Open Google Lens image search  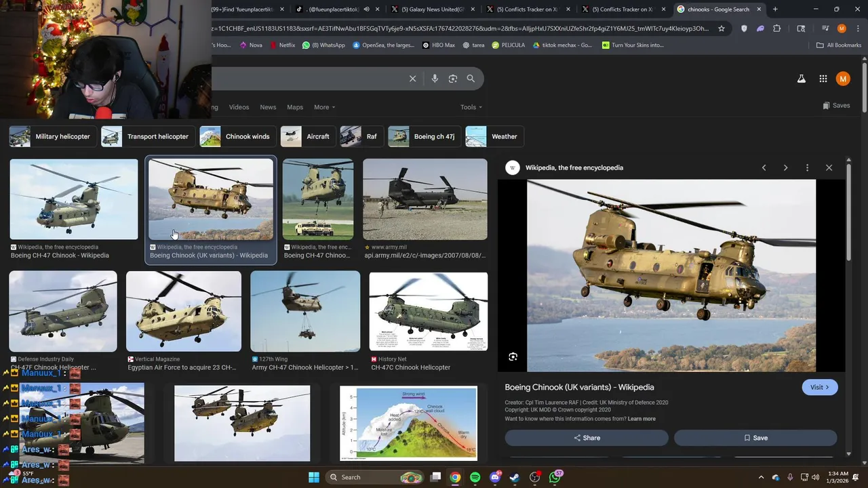pyautogui.click(x=453, y=79)
